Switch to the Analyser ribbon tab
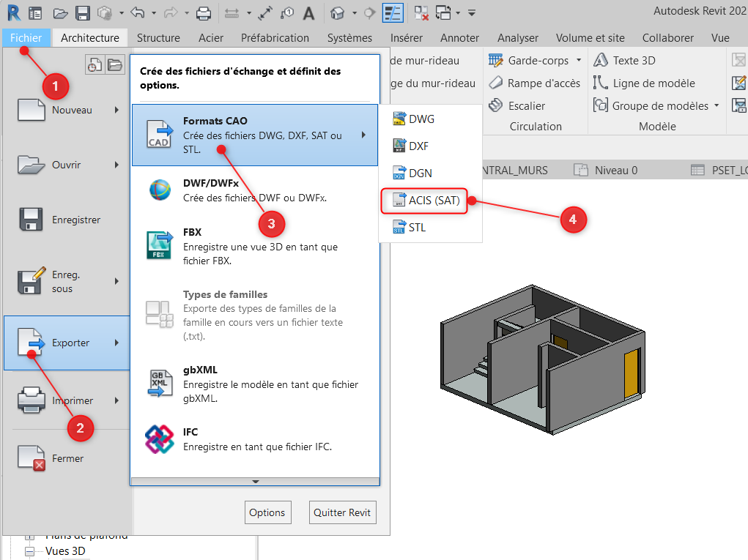 pos(517,37)
